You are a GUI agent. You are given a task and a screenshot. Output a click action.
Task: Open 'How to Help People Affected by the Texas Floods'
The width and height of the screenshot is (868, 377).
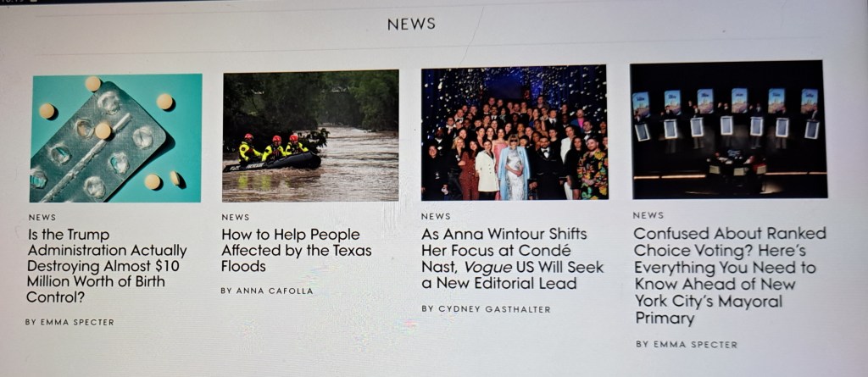296,250
